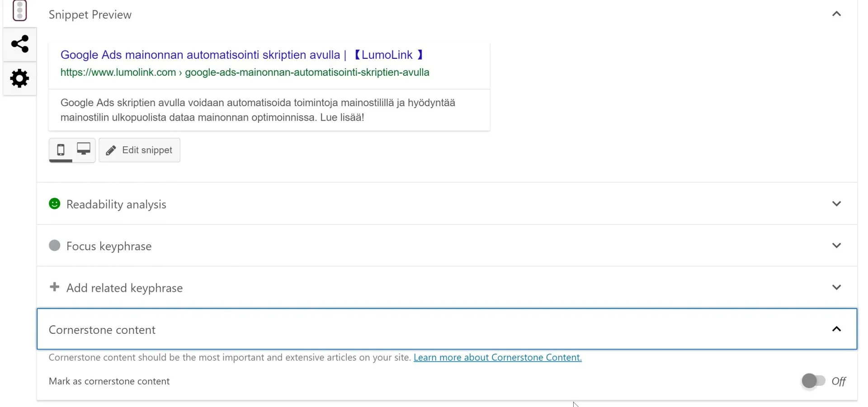The image size is (868, 407).
Task: Click the snippet meta description text
Action: pos(258,110)
